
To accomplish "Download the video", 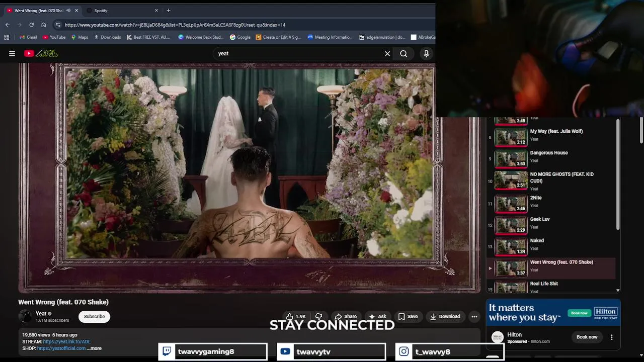I will [x=445, y=316].
